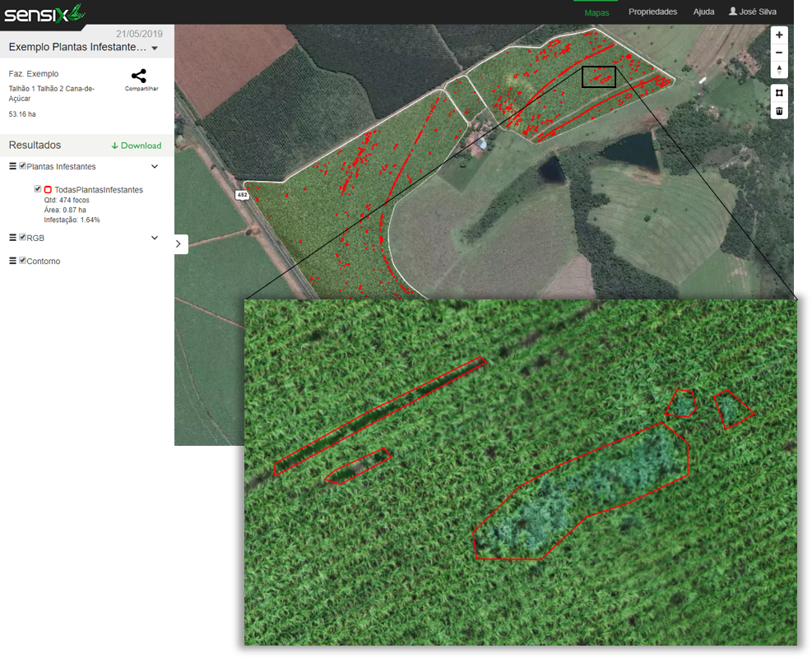Click the Compartilhar share icon
The height and width of the screenshot is (658, 812).
pyautogui.click(x=140, y=77)
